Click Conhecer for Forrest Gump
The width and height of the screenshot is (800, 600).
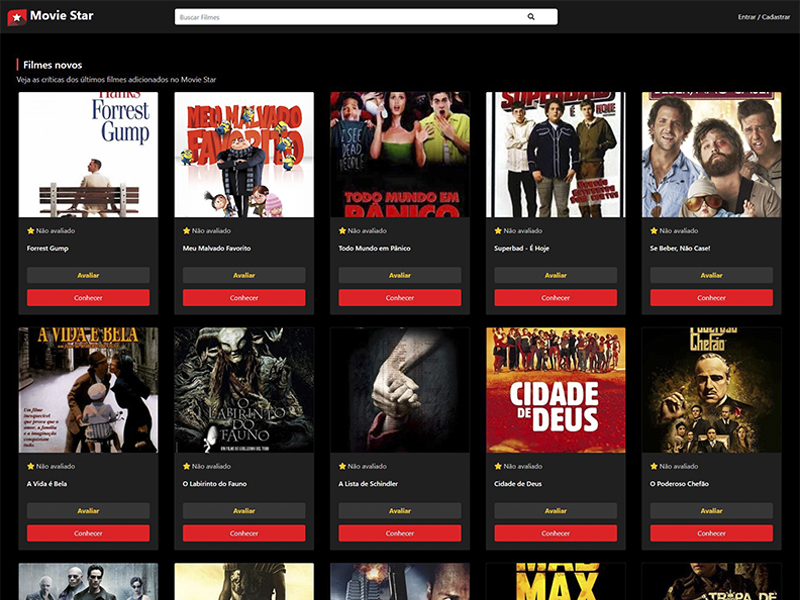[x=88, y=297]
